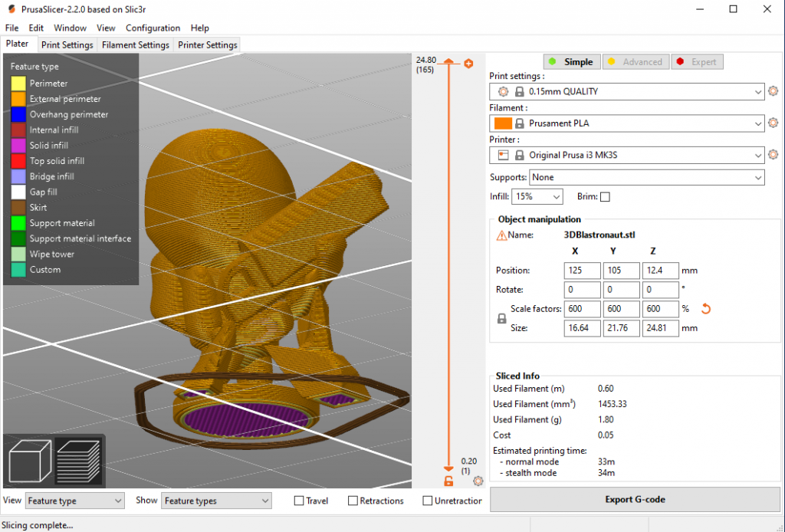Open the Infill 15% dropdown
This screenshot has height=532, width=785.
[537, 197]
